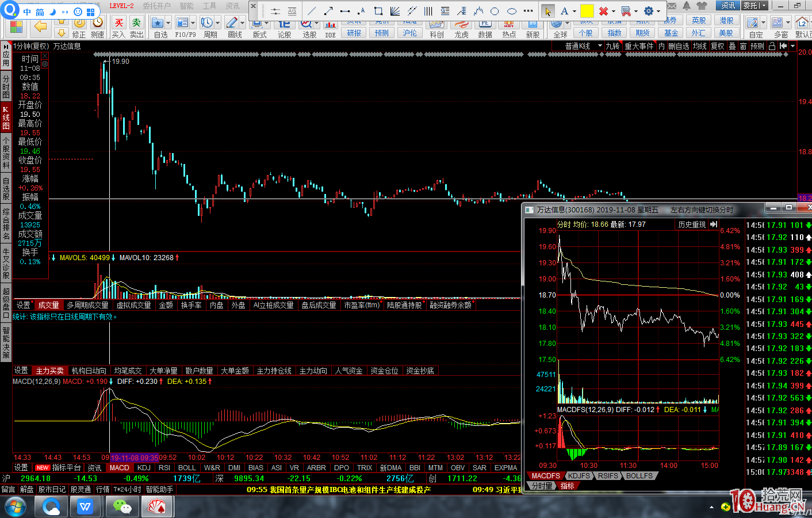
Task: Toggle 窗 multi-window mode
Action: 744,46
